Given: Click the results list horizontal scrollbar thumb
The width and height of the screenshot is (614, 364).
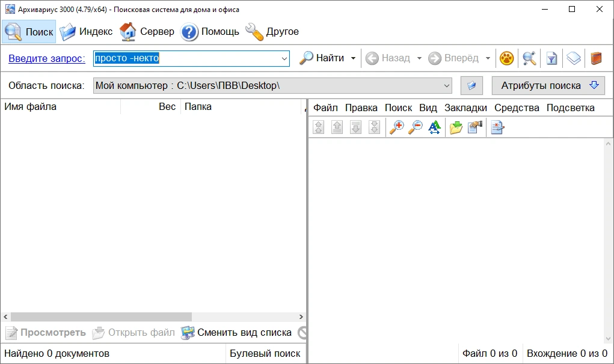Looking at the screenshot, I should 101,317.
